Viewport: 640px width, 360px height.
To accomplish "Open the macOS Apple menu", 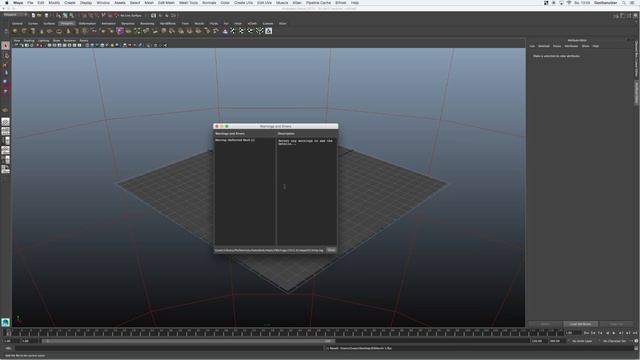I will coord(7,3).
